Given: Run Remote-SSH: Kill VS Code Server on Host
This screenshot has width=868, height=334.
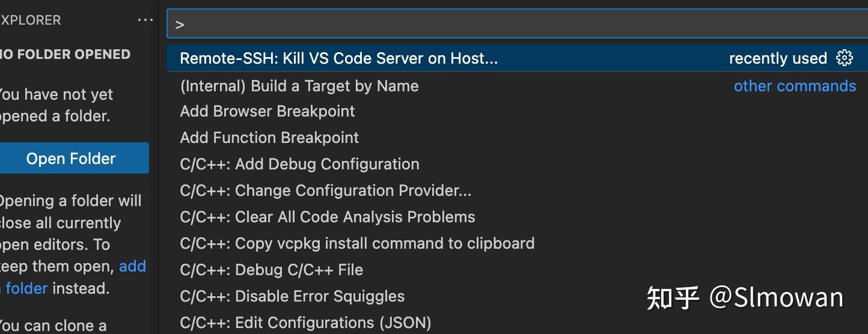Looking at the screenshot, I should 339,58.
